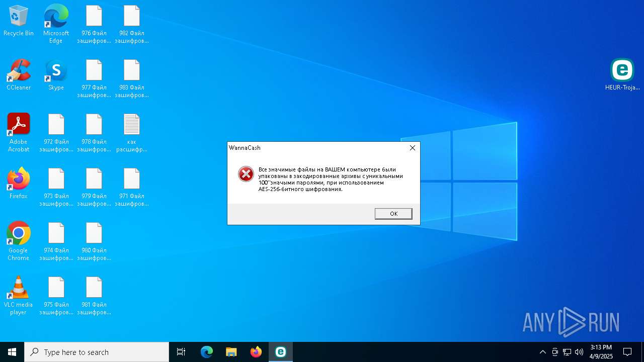644x362 pixels.
Task: Select the 975 Файл зашифров... file
Action: pyautogui.click(x=56, y=296)
